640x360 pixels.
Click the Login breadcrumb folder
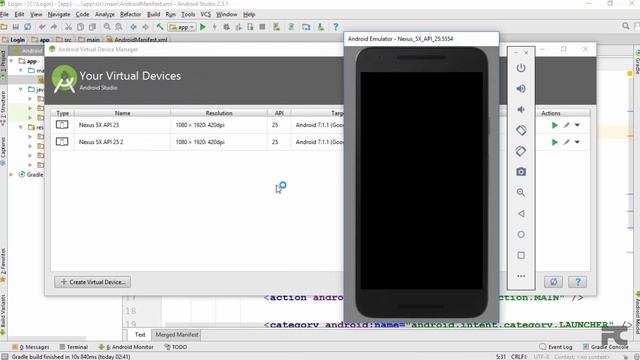(x=13, y=40)
